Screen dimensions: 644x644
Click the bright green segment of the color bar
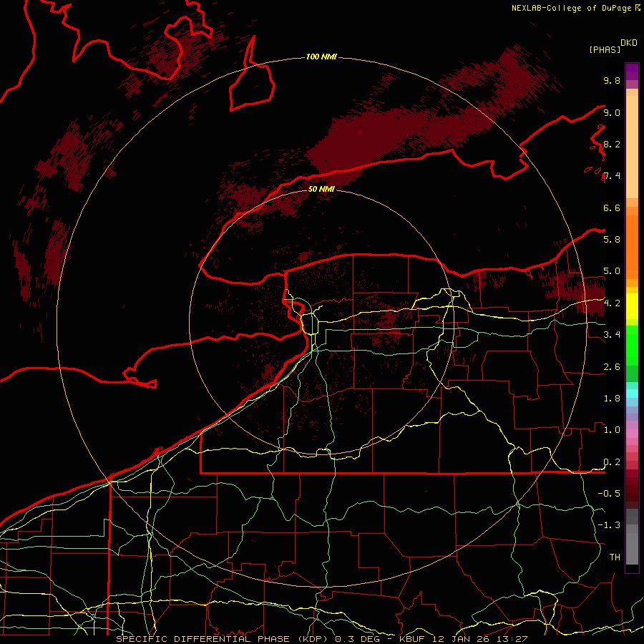(x=632, y=346)
